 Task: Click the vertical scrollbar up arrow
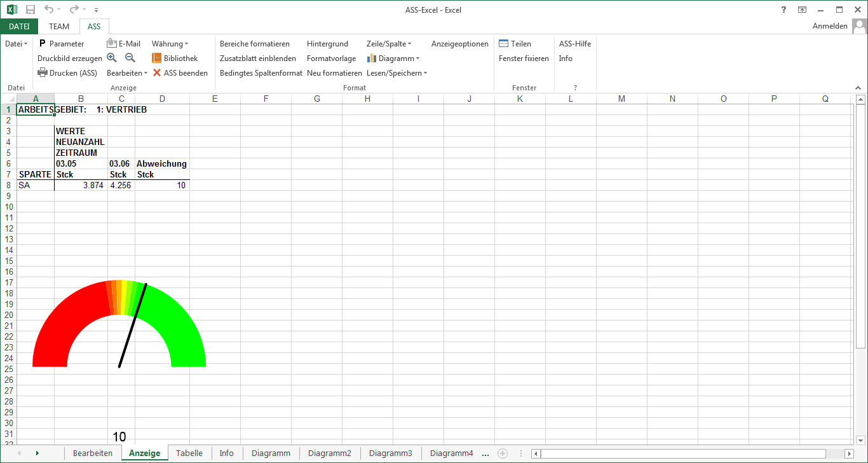(861, 99)
